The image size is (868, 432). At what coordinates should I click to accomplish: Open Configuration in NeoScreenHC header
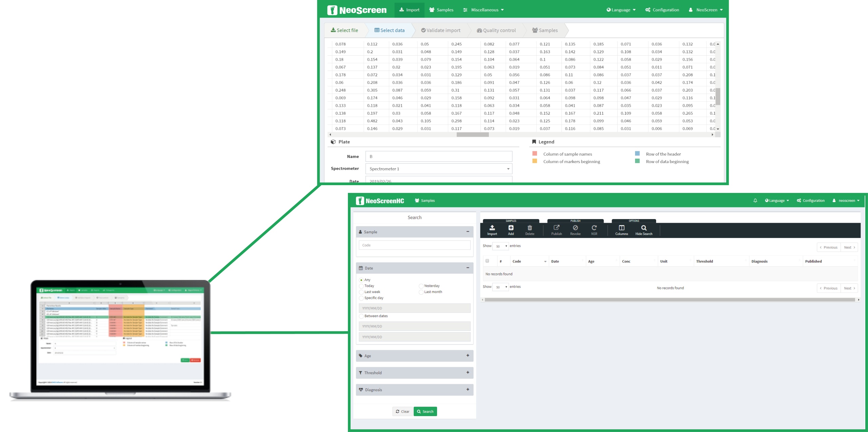(811, 200)
